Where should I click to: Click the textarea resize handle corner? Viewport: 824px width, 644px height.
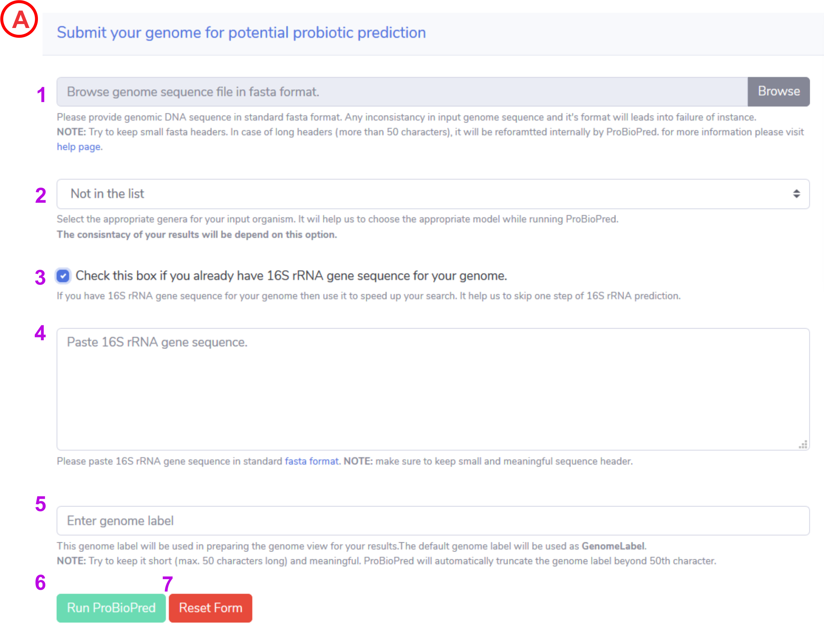point(803,444)
